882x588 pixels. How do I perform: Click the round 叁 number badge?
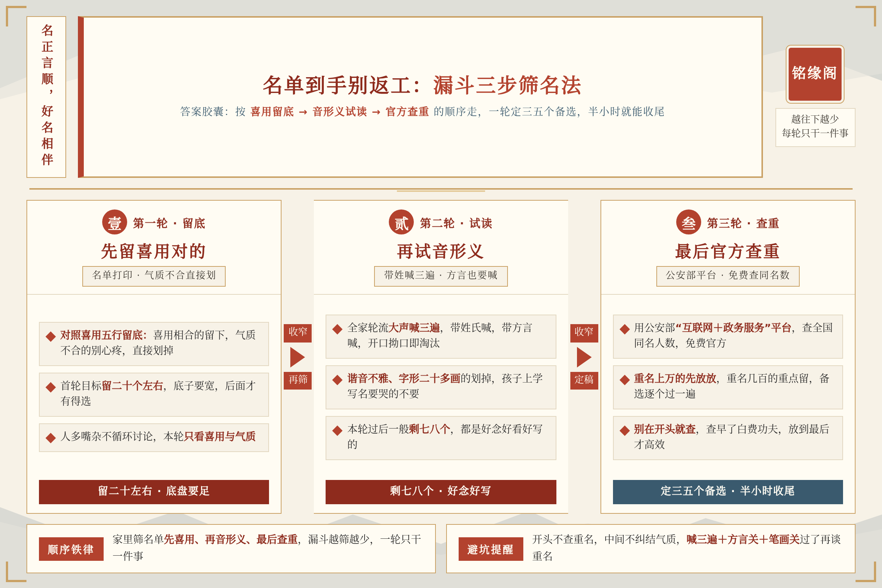pos(688,222)
